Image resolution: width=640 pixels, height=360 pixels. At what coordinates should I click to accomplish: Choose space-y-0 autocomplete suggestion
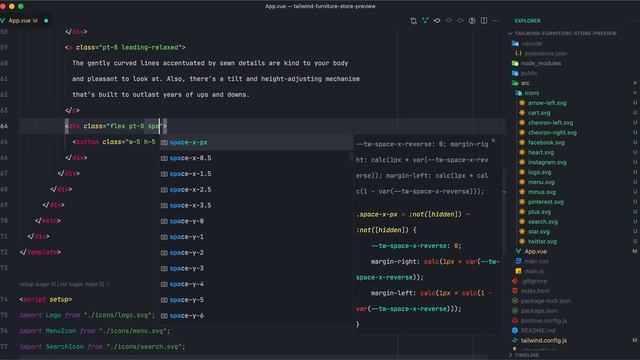pos(256,221)
